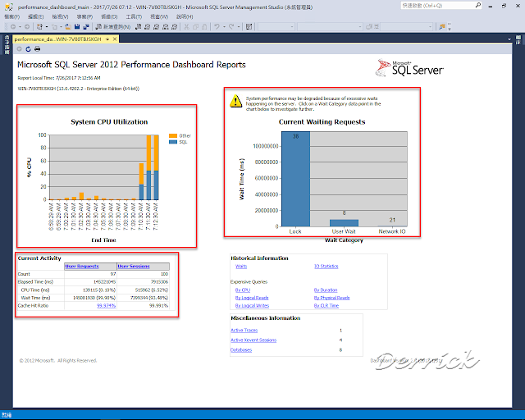Screen dimensions: 525x420
Task: Click the Copy toolbar icon
Action: coord(196,27)
